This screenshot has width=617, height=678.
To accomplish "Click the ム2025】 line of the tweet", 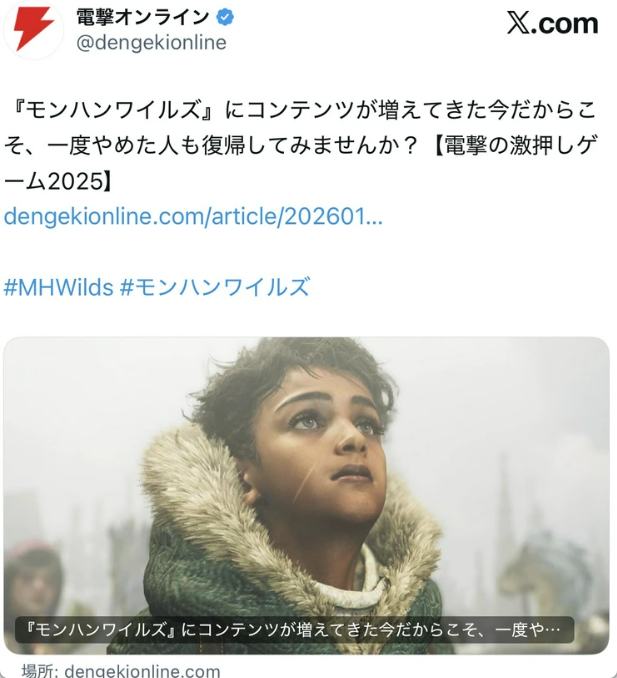I will click(58, 181).
